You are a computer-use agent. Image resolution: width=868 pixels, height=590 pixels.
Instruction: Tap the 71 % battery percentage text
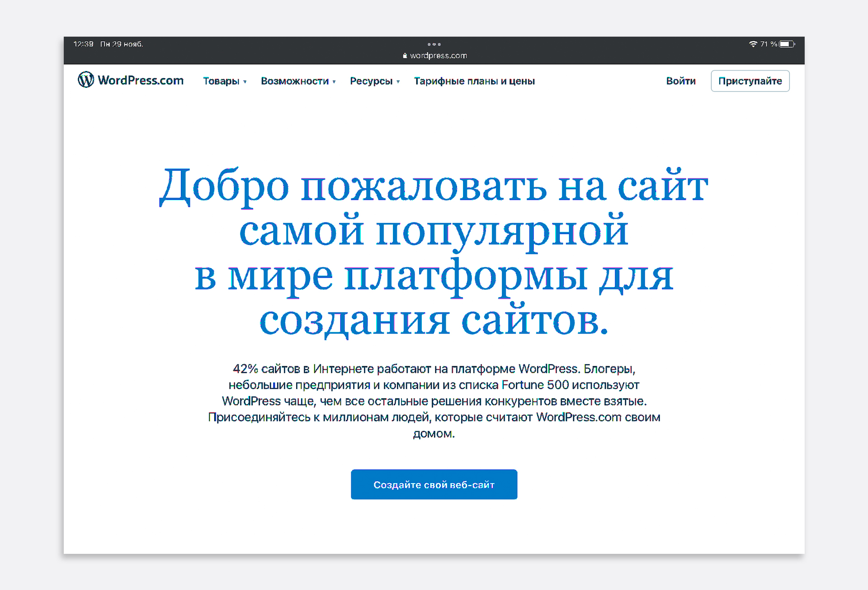(x=768, y=44)
